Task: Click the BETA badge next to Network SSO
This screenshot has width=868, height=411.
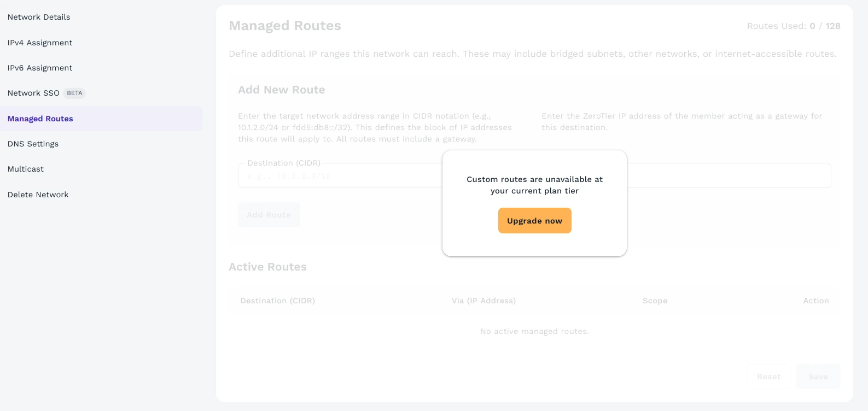Action: 74,93
